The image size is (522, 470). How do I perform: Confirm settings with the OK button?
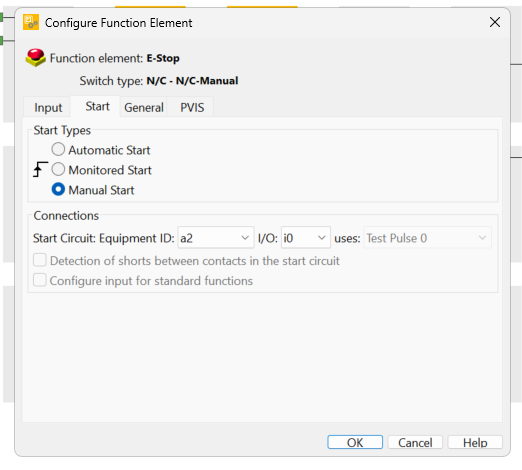pos(355,442)
